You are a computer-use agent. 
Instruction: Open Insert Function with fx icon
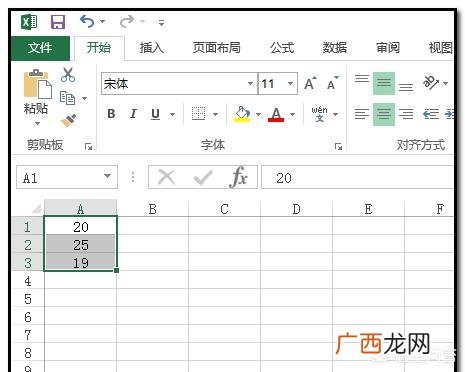click(238, 177)
